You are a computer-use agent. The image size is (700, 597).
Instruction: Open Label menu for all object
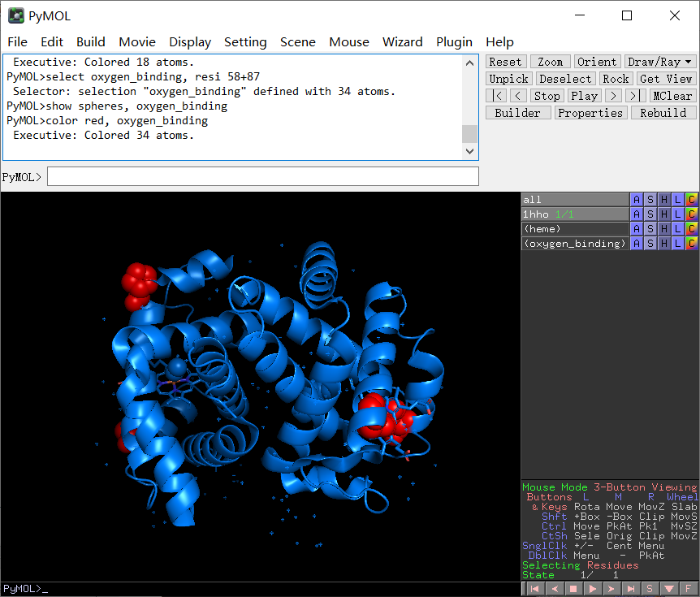coord(678,200)
